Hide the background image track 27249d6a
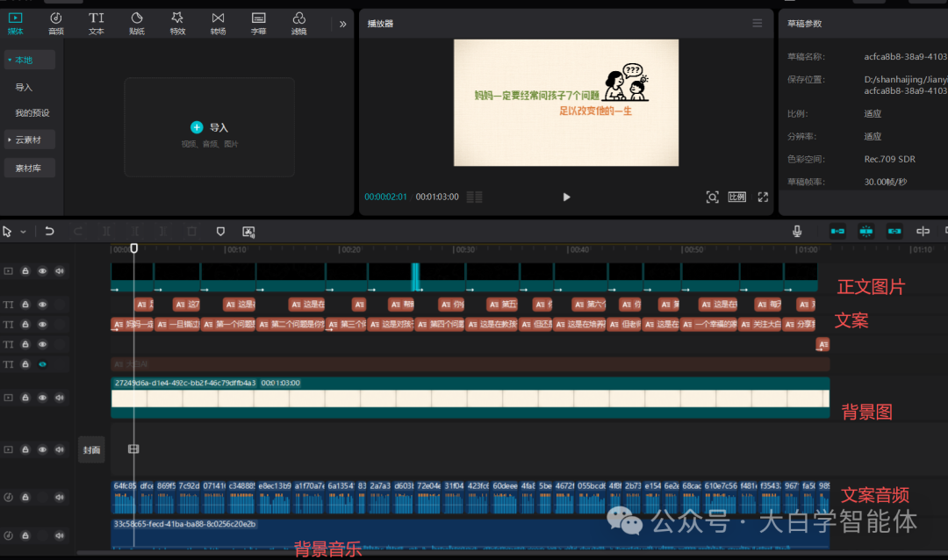The height and width of the screenshot is (560, 948). (42, 398)
